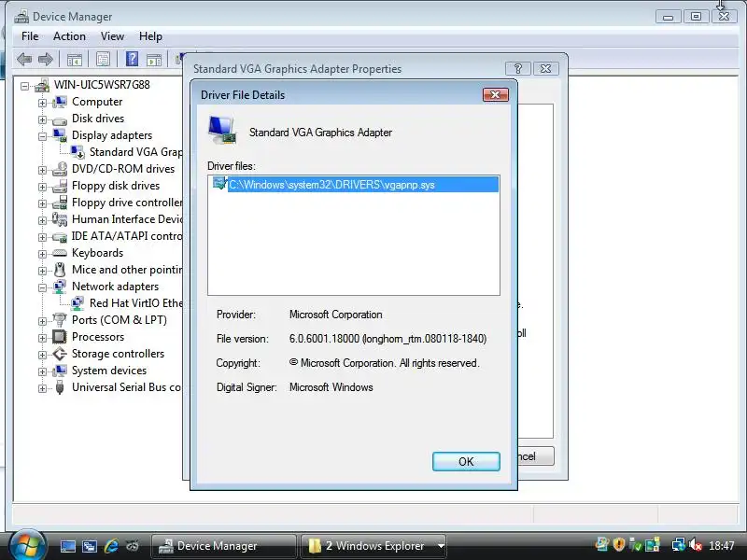Close the Standard VGA Graphics Adapter Properties window
Screen dimensions: 747x560
pyautogui.click(x=546, y=68)
